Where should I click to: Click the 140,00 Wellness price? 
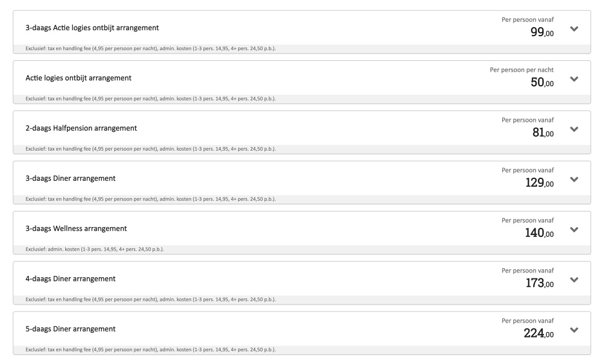pyautogui.click(x=539, y=233)
